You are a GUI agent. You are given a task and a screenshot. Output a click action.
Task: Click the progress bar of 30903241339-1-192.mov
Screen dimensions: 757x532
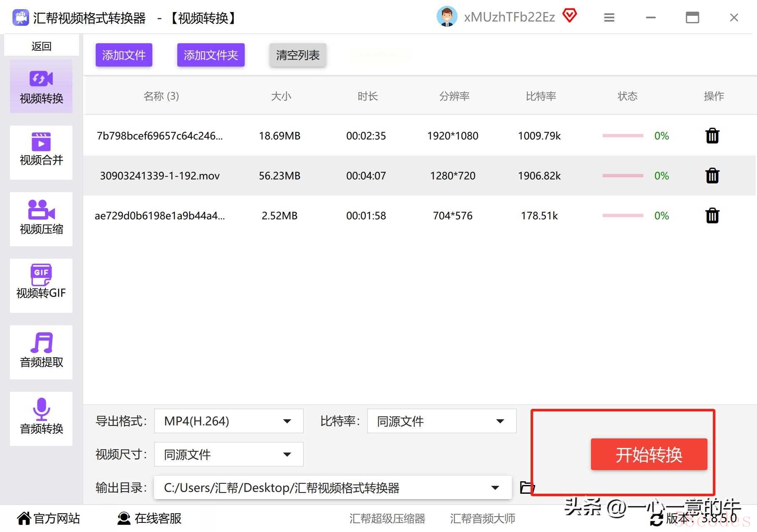point(623,176)
